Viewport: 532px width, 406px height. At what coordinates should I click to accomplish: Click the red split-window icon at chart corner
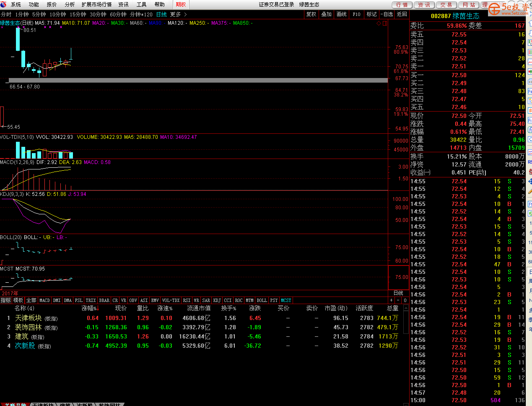385,23
